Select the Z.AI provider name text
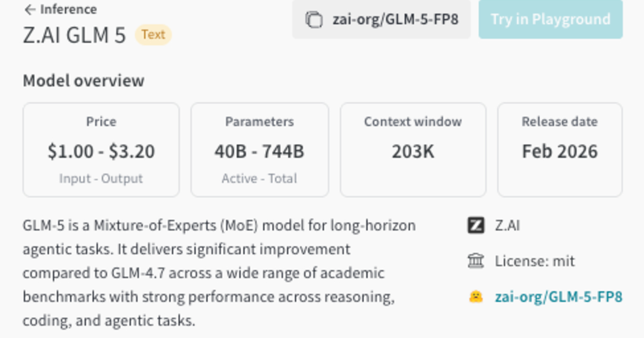644x338 pixels. click(507, 225)
